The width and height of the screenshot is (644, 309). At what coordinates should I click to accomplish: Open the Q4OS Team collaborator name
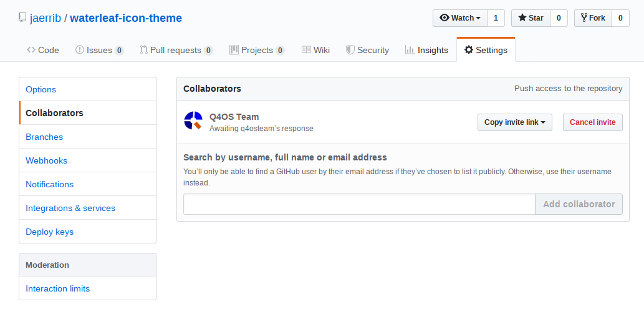[x=234, y=117]
